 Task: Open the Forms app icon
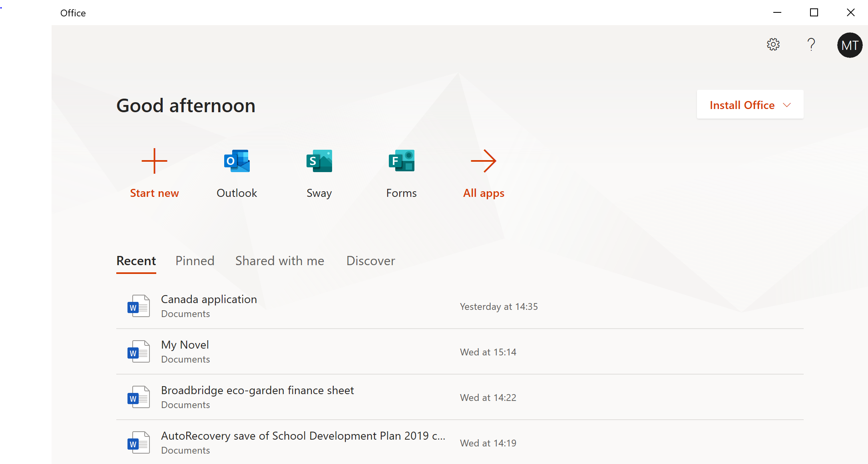(401, 161)
